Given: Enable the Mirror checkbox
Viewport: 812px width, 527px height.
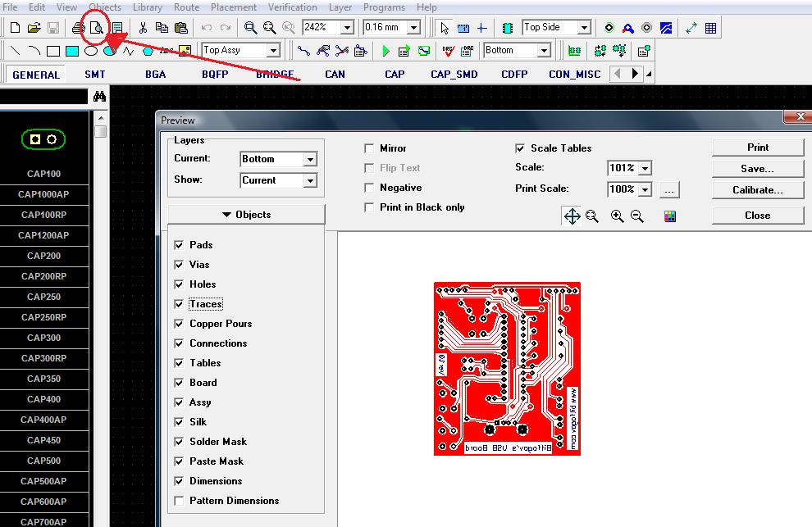Looking at the screenshot, I should (x=369, y=148).
